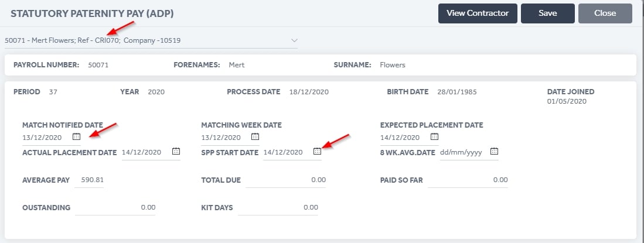Click the View Contractor button
644x243 pixels.
point(478,13)
